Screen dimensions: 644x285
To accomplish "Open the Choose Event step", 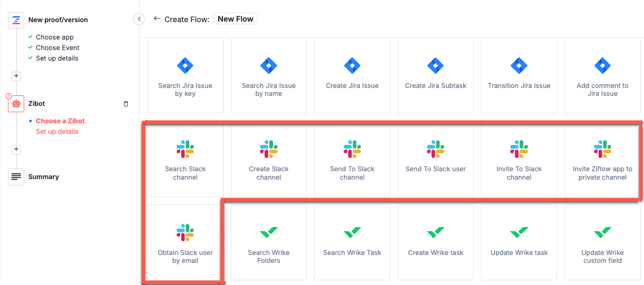I will tap(57, 48).
